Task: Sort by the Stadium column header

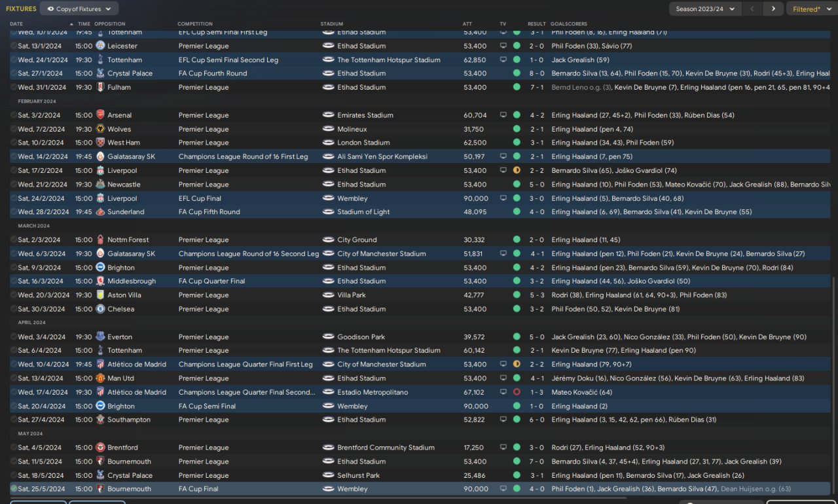Action: coord(332,24)
